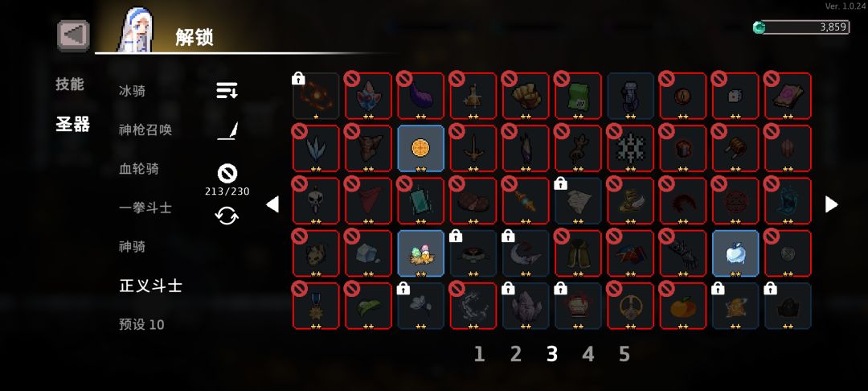Toggle ban-all icon above 213/230
868x391 pixels.
[x=227, y=174]
